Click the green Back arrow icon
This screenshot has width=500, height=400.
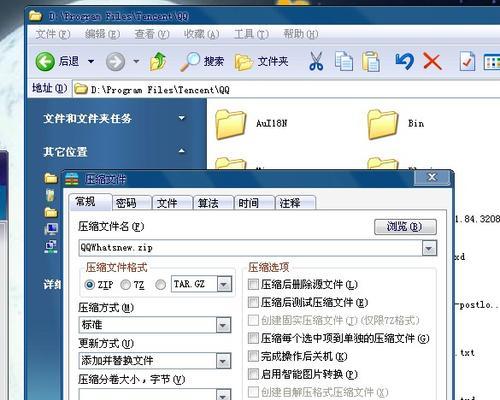point(45,62)
